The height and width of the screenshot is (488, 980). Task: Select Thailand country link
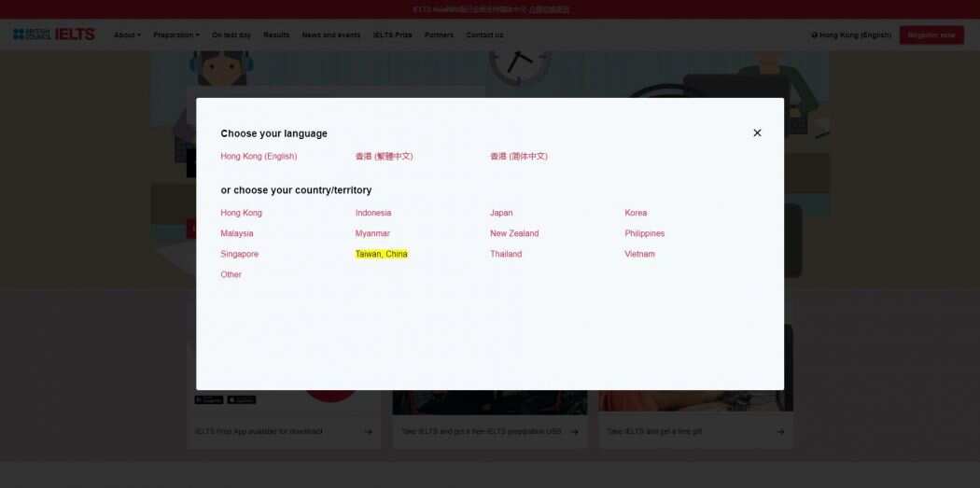pos(506,255)
